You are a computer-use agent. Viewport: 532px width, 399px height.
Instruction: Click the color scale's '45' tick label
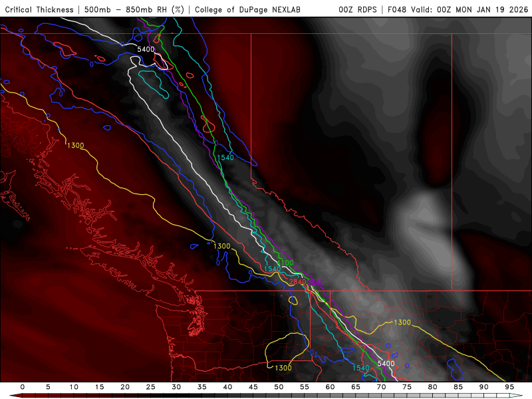pyautogui.click(x=253, y=387)
